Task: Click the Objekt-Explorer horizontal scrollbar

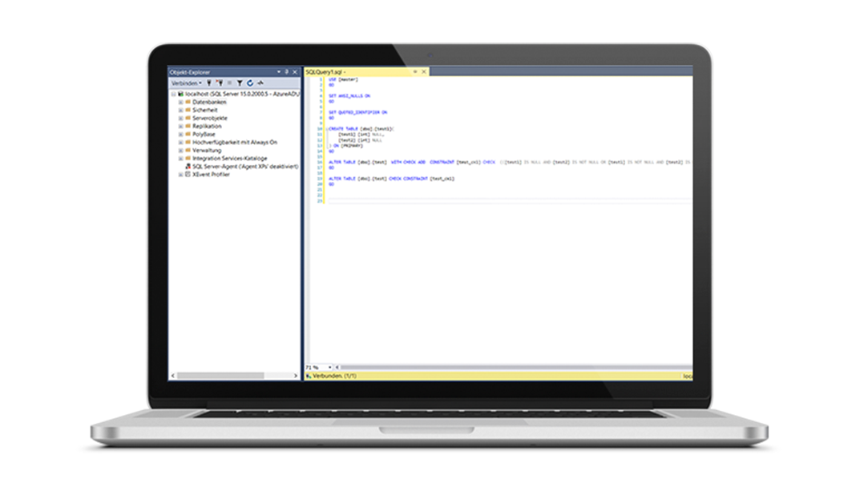Action: click(232, 375)
